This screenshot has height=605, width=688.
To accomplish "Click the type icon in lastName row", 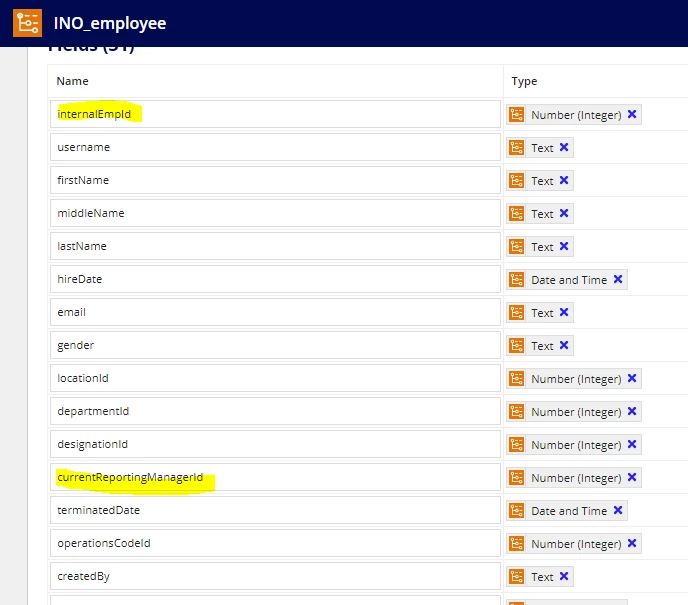I will tap(516, 247).
